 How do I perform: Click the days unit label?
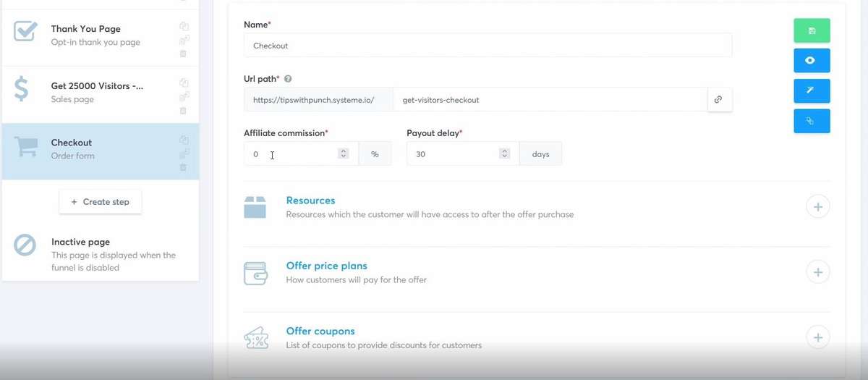pos(540,153)
